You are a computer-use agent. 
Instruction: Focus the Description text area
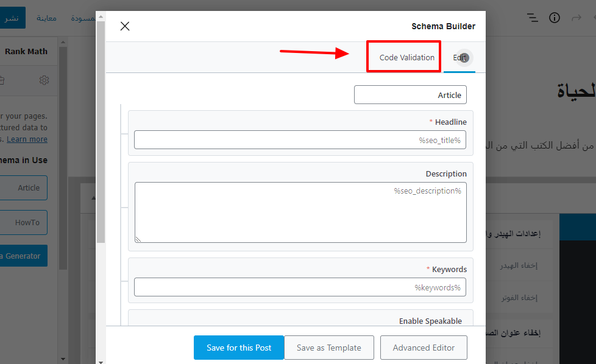point(300,212)
